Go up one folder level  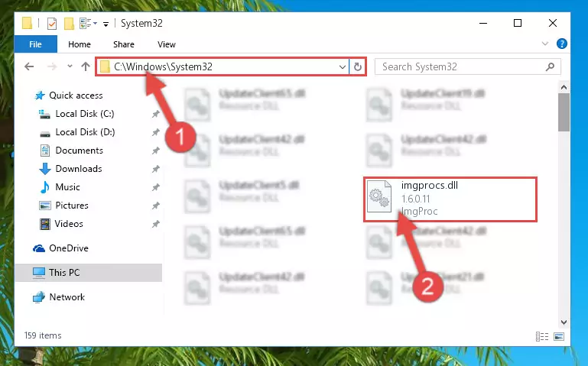click(x=86, y=66)
